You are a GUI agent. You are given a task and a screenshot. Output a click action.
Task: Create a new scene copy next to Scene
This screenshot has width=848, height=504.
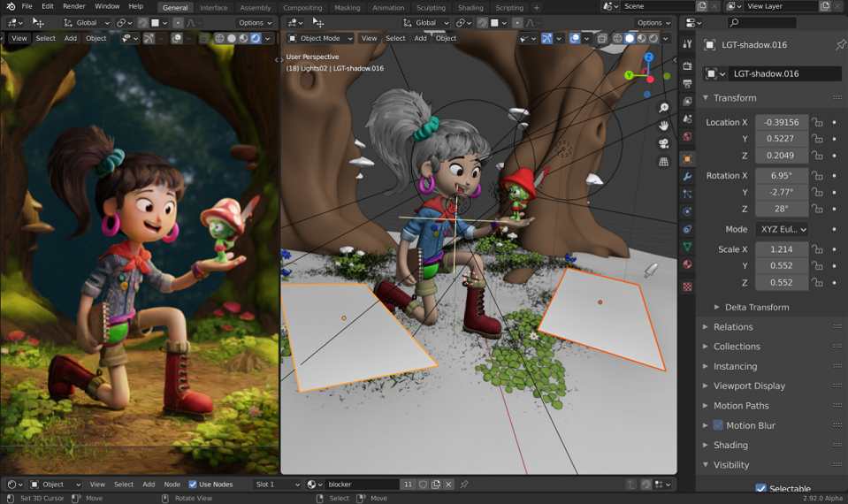pos(702,6)
